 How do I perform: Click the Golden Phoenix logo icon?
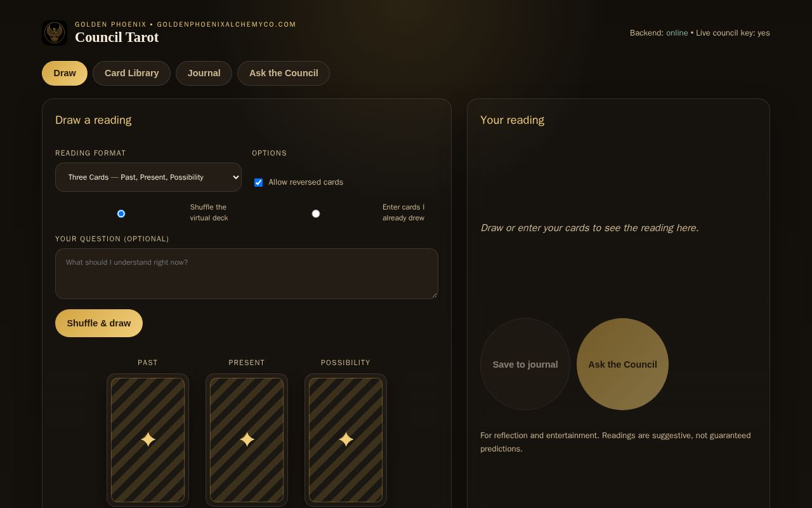(55, 33)
